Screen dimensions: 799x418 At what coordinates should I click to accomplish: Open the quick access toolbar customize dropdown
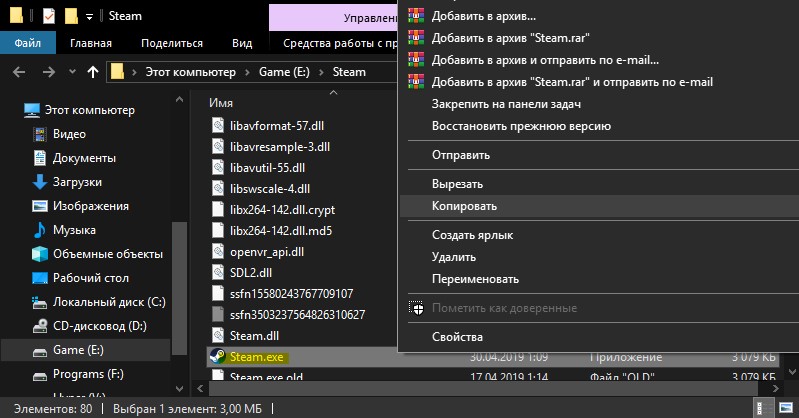coord(89,17)
